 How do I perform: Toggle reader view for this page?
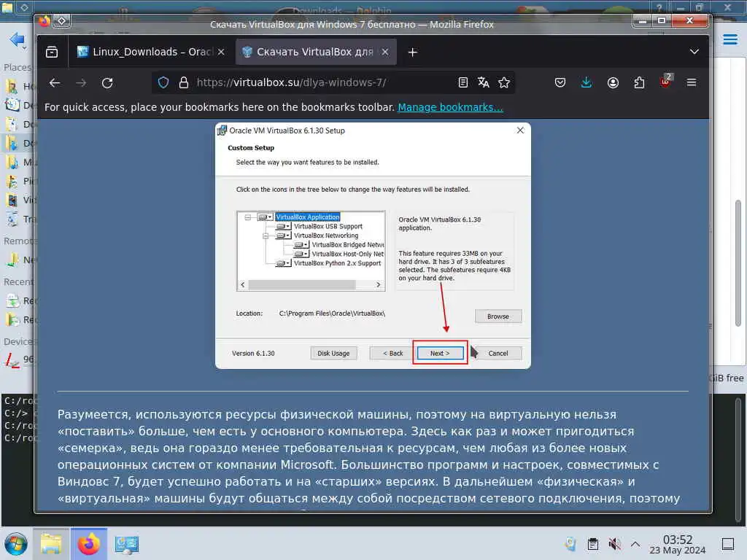[462, 82]
